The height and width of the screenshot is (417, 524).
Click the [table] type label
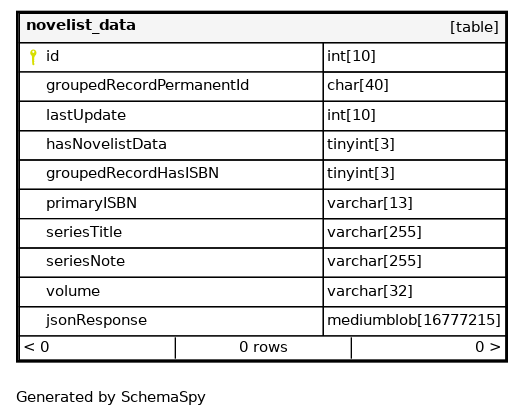tap(474, 27)
